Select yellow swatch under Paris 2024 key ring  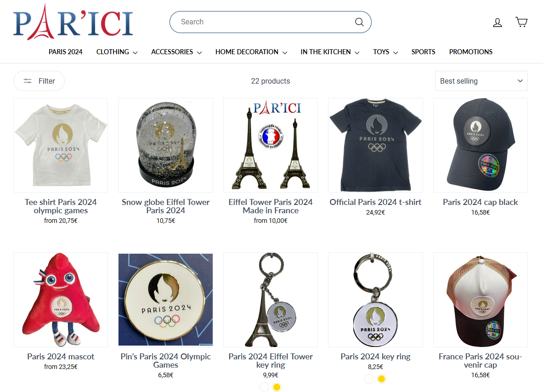tap(381, 379)
